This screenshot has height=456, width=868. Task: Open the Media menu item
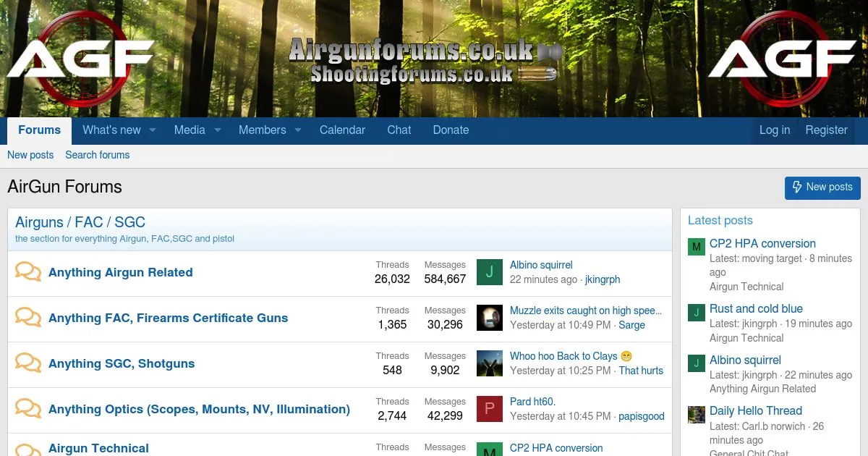click(x=190, y=130)
